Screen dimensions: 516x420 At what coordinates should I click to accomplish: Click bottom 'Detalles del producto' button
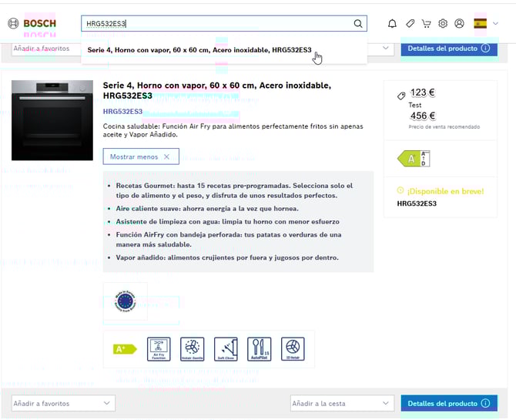[448, 403]
